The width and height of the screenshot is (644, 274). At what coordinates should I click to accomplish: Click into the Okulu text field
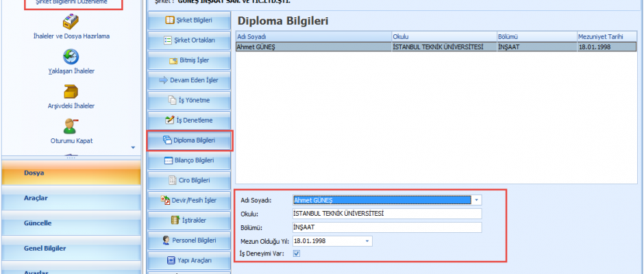386,214
